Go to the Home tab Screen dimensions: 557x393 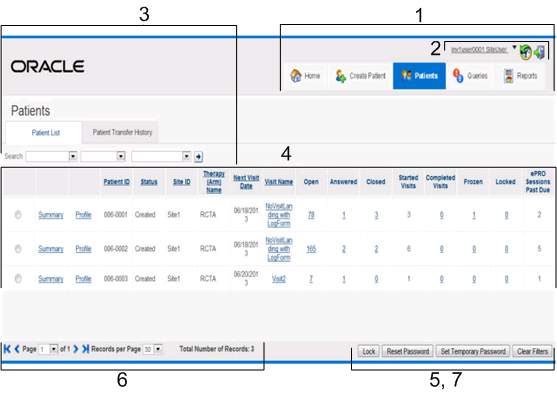click(x=305, y=76)
